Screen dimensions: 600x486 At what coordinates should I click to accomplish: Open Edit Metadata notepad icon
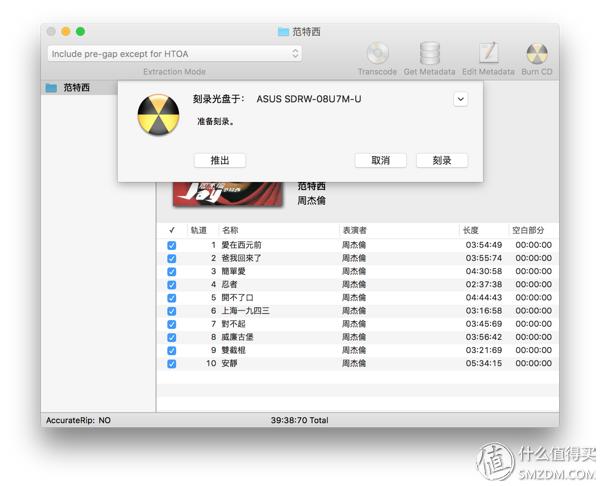488,53
